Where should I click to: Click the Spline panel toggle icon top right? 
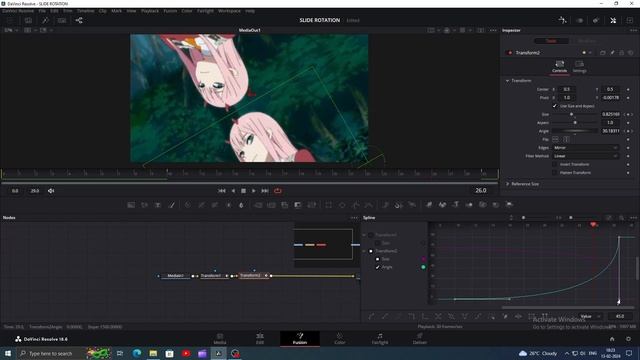pyautogui.click(x=562, y=20)
